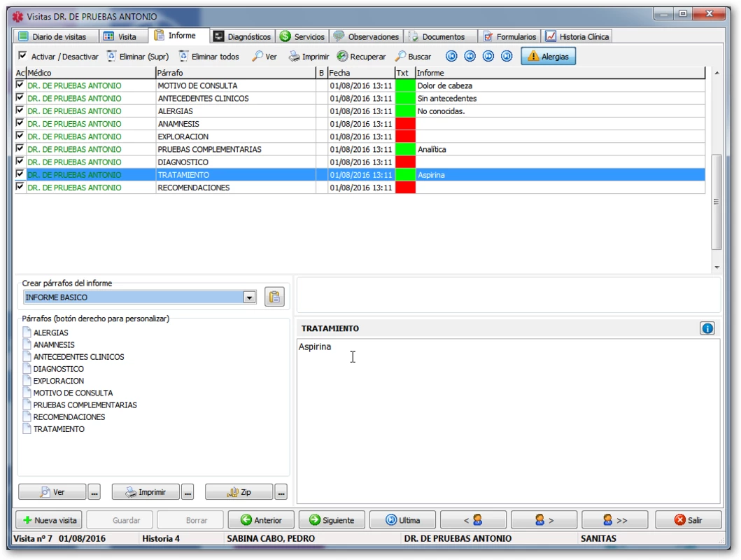Click the Eliminar (Supr) toolbar button

(x=138, y=56)
